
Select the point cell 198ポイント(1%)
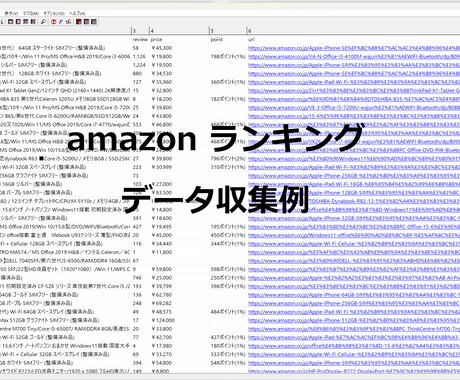coord(228,57)
